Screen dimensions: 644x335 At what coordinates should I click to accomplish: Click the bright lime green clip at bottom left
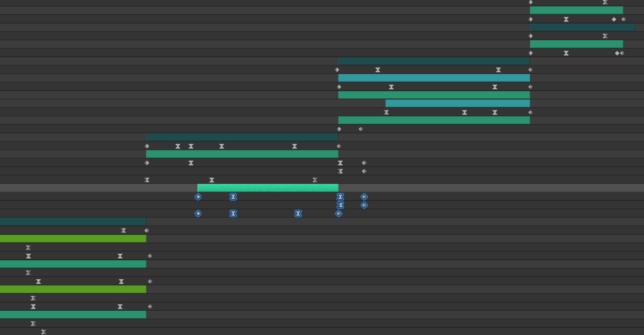(x=73, y=238)
